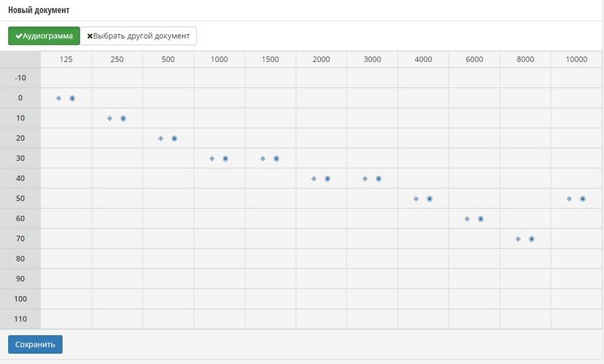The width and height of the screenshot is (604, 364).
Task: Select the 1000 Hz diamond marker
Action: (x=212, y=159)
